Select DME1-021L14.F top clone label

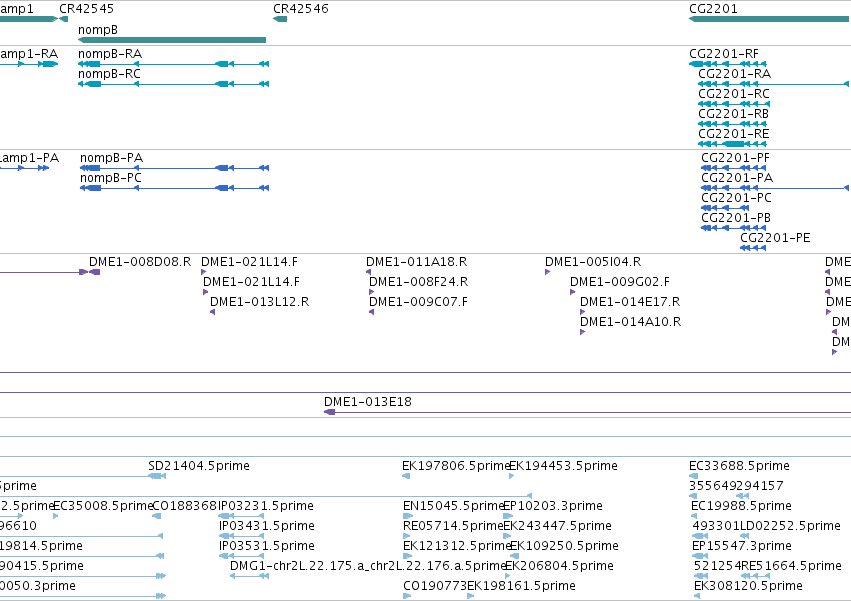pos(249,262)
